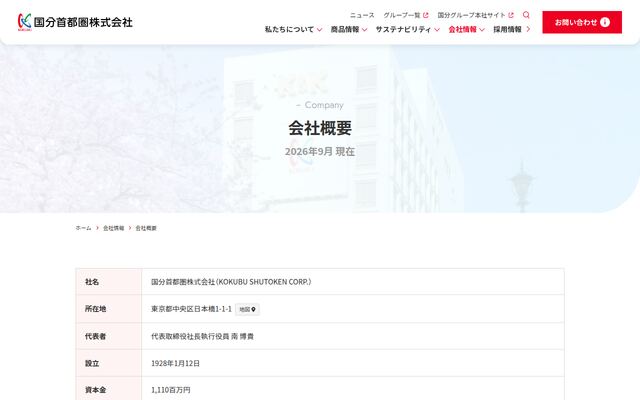Click the 社名 row label

coord(92,282)
